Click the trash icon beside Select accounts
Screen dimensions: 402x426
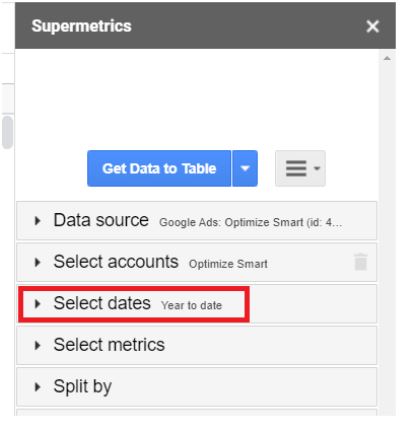click(x=360, y=262)
